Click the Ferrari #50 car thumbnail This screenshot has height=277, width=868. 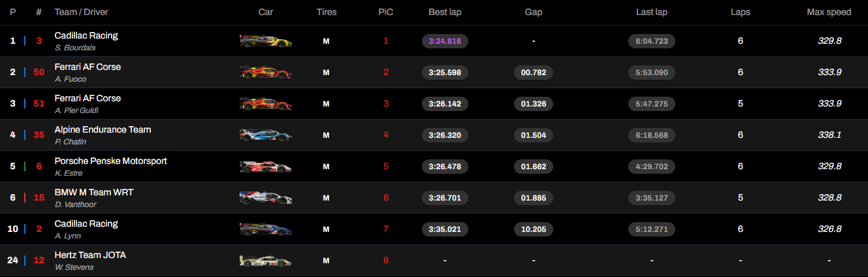pyautogui.click(x=266, y=73)
